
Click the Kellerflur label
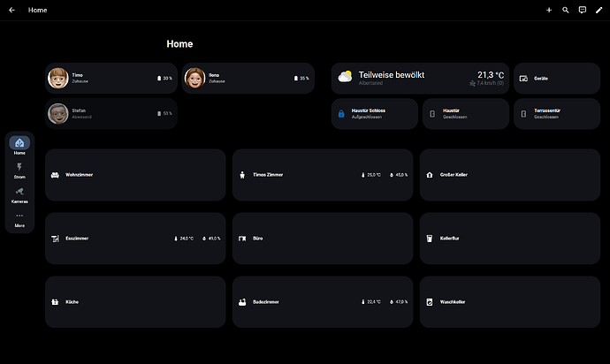449,239
